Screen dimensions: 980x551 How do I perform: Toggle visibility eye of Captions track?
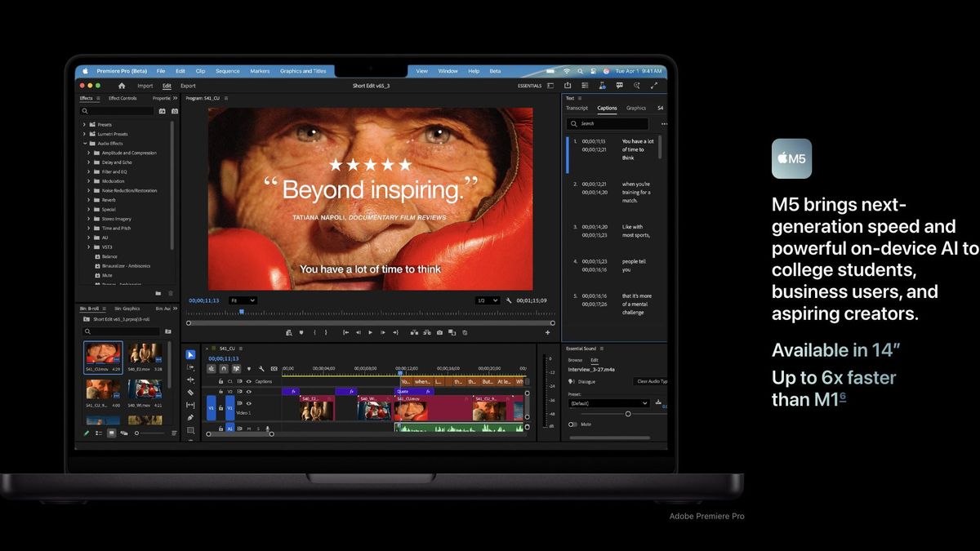coord(249,381)
